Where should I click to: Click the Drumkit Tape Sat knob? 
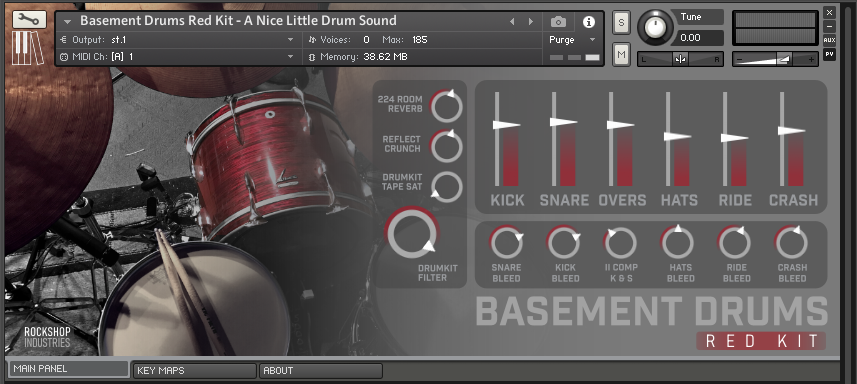[x=447, y=187]
